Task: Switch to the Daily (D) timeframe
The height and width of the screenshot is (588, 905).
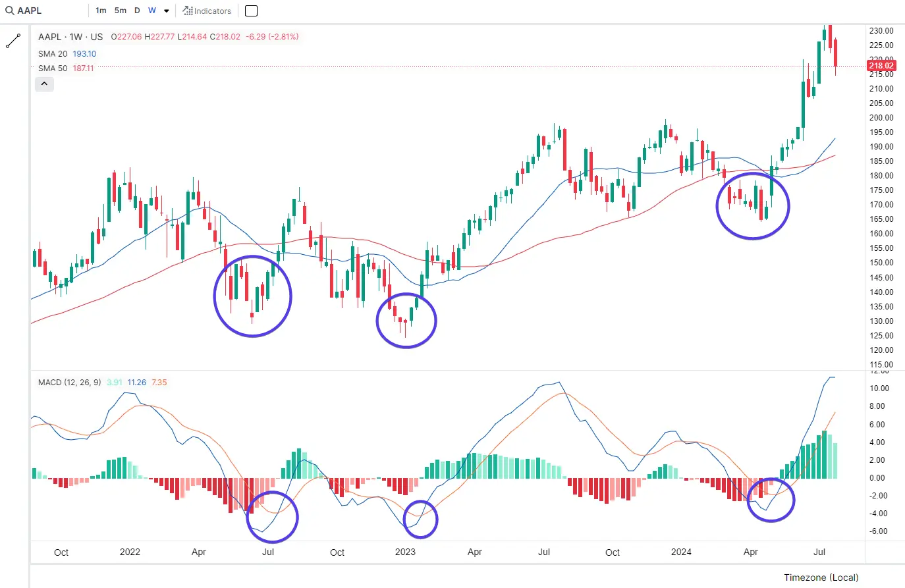Action: pos(137,11)
